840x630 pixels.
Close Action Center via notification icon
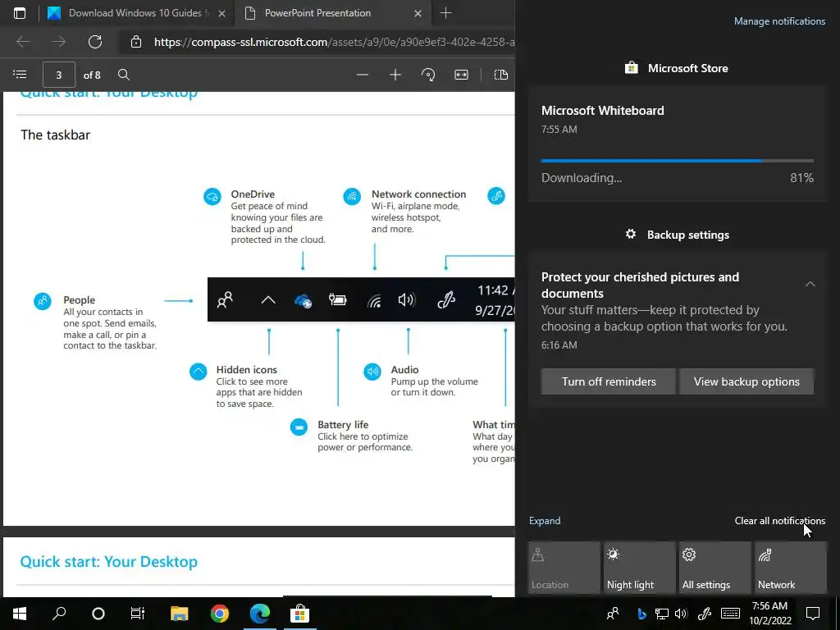point(813,614)
